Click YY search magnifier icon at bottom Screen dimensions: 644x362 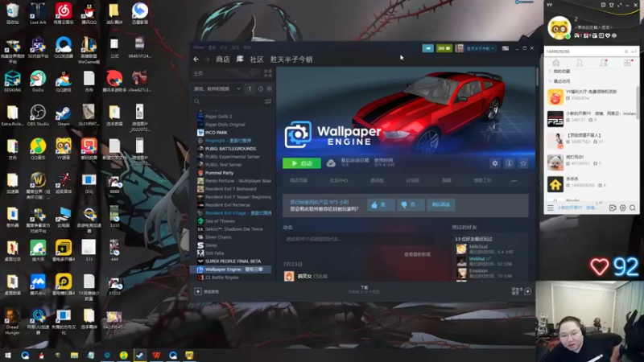(633, 208)
